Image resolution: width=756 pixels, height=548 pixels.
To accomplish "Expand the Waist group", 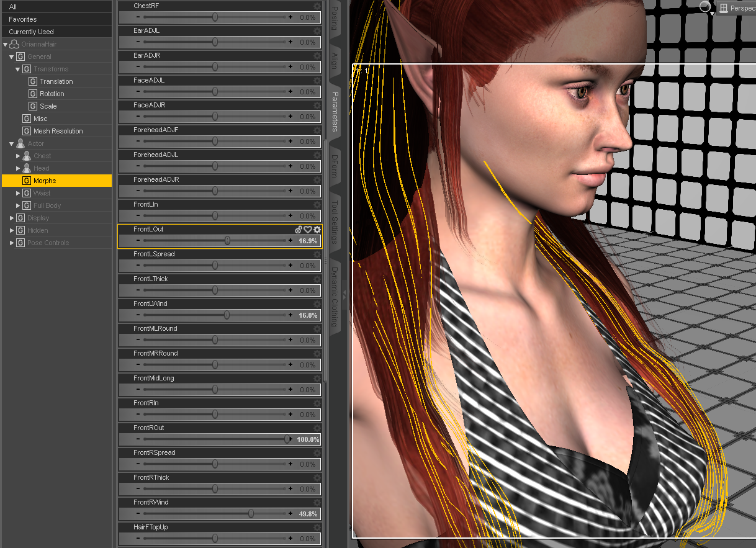I will [x=18, y=193].
